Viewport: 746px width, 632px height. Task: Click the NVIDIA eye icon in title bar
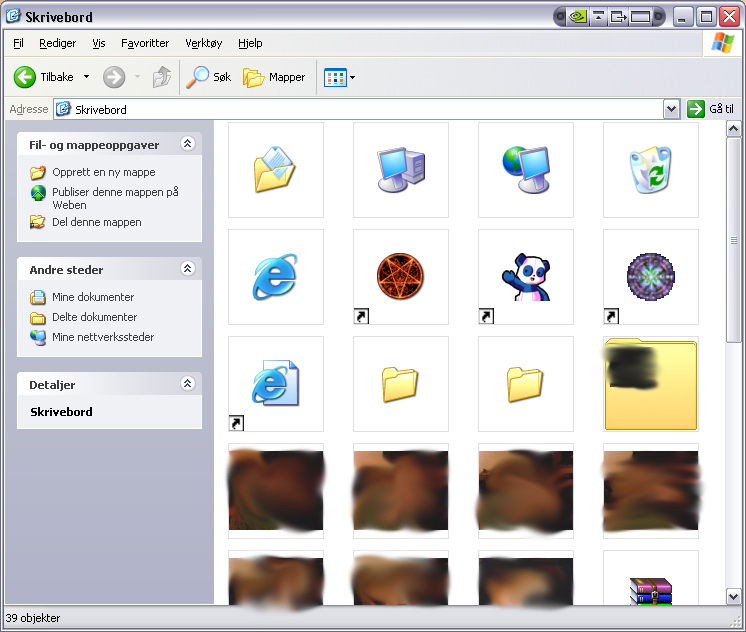point(578,17)
